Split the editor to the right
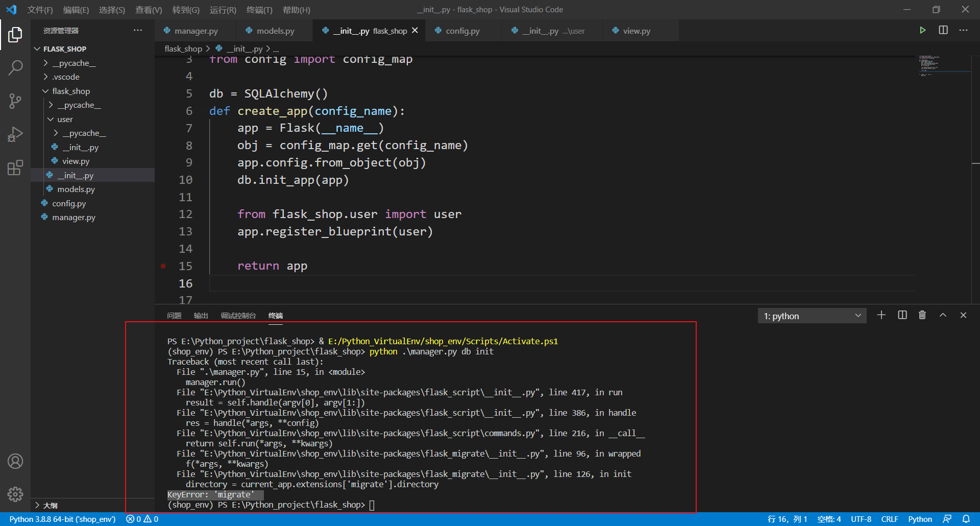 (943, 30)
